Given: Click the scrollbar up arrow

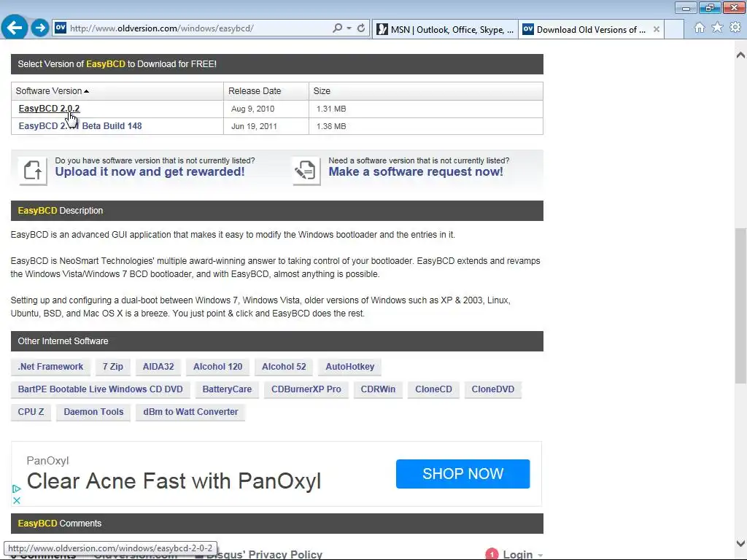Looking at the screenshot, I should click(x=740, y=55).
